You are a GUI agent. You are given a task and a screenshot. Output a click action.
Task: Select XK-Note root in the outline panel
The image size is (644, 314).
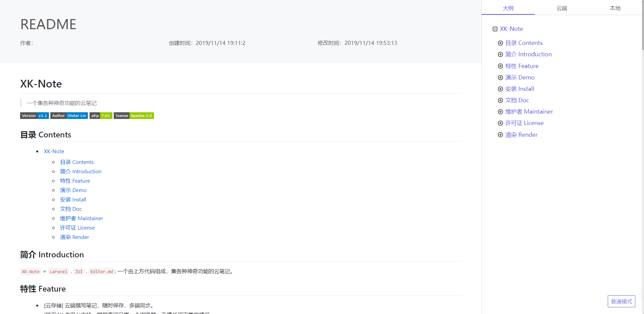click(x=512, y=29)
